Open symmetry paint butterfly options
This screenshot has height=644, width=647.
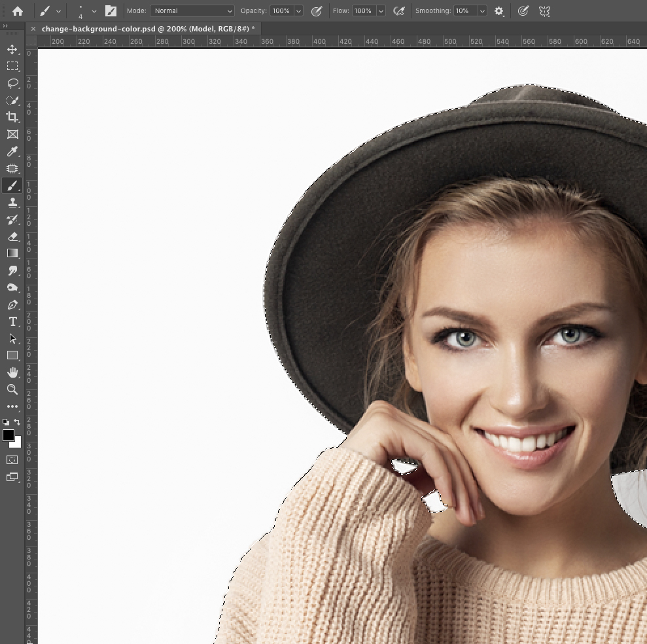[545, 11]
